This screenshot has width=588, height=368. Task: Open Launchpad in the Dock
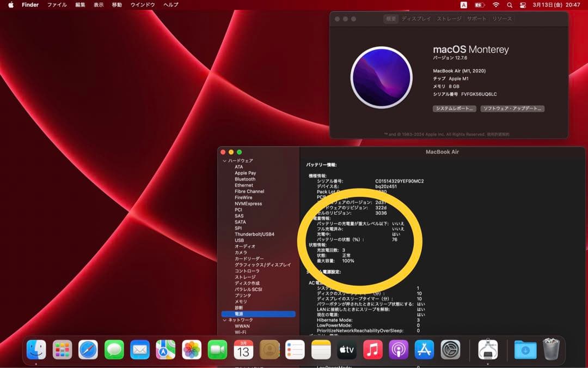[x=62, y=349]
